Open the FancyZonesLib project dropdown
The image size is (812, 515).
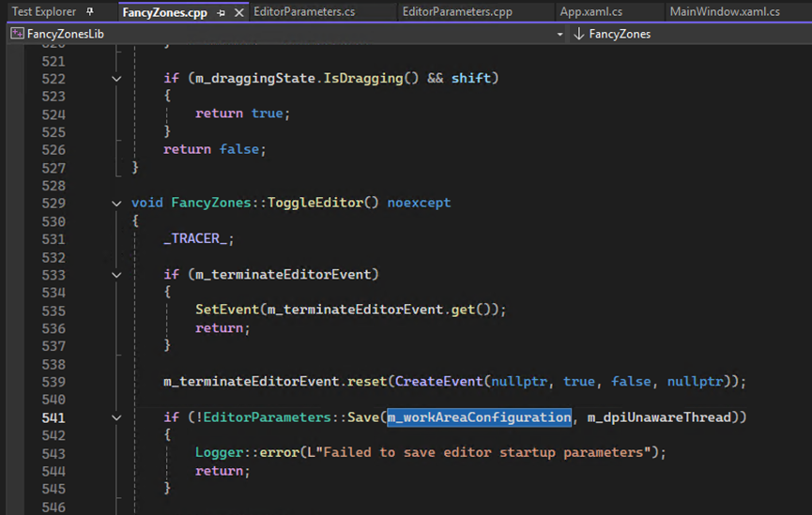(x=560, y=34)
